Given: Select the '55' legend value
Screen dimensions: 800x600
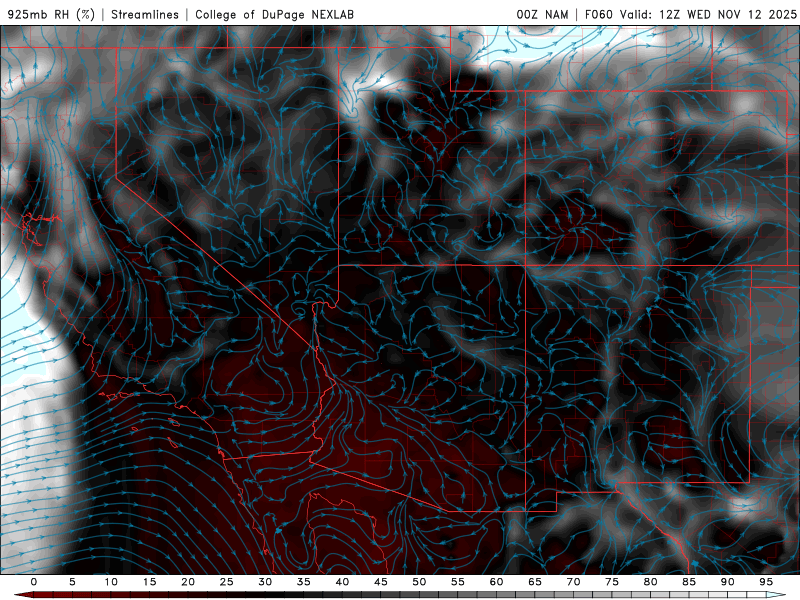Looking at the screenshot, I should tap(458, 582).
